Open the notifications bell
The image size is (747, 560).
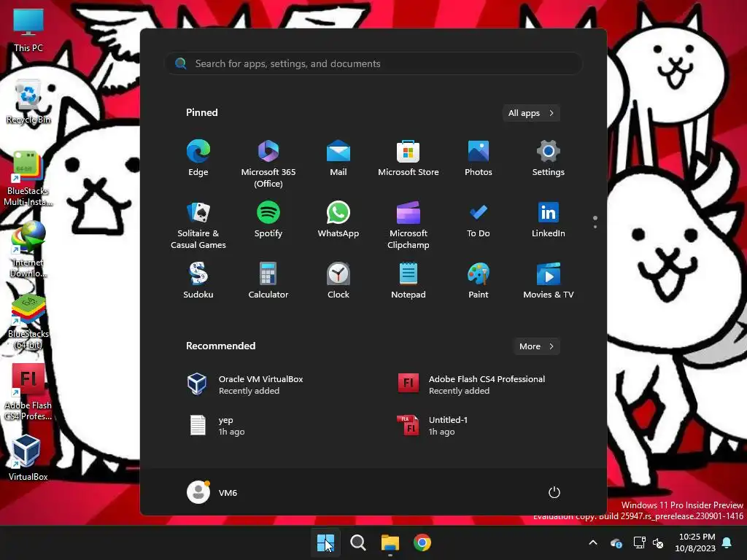click(727, 542)
